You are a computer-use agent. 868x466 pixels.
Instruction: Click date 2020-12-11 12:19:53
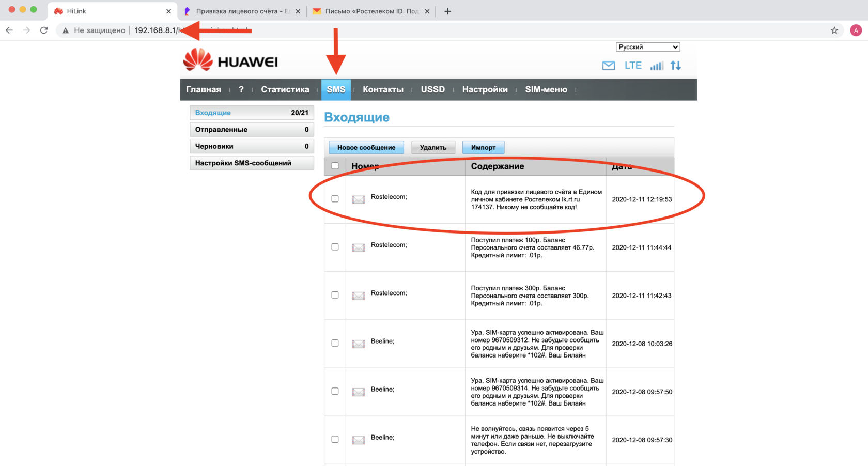(x=642, y=199)
